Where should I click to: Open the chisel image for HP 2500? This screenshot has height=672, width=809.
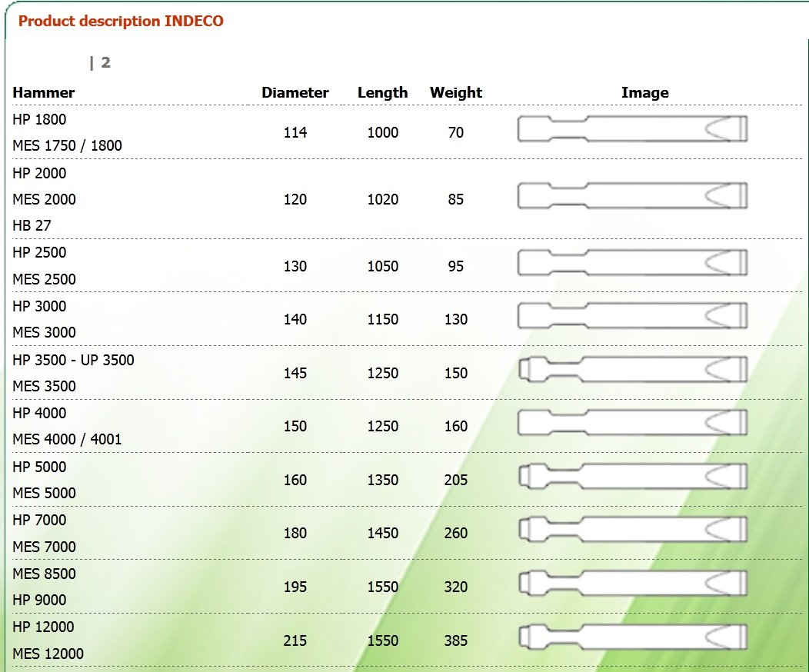tap(633, 262)
